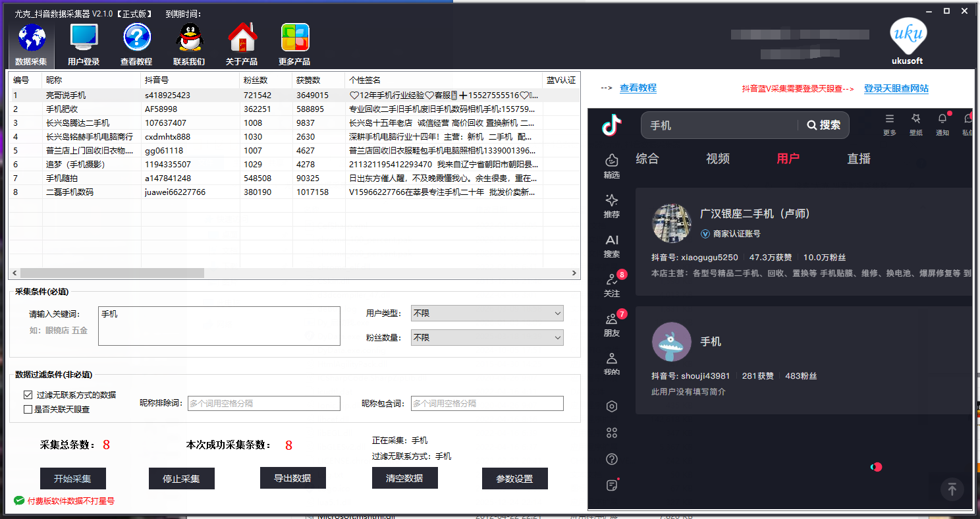Screen dimensions: 980x519
Task: Switch to the 视频 tab in Douyin
Action: pos(717,159)
